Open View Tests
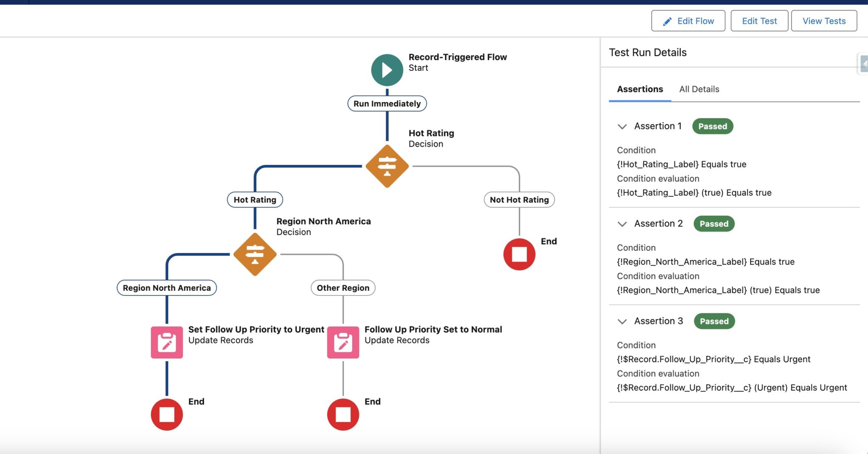Screen dimensions: 868x454 (823, 21)
